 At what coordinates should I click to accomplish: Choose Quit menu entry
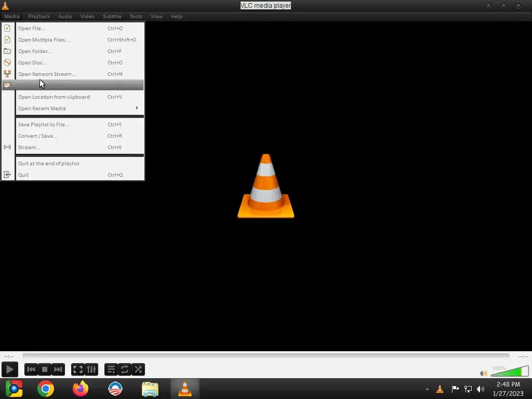click(79, 175)
